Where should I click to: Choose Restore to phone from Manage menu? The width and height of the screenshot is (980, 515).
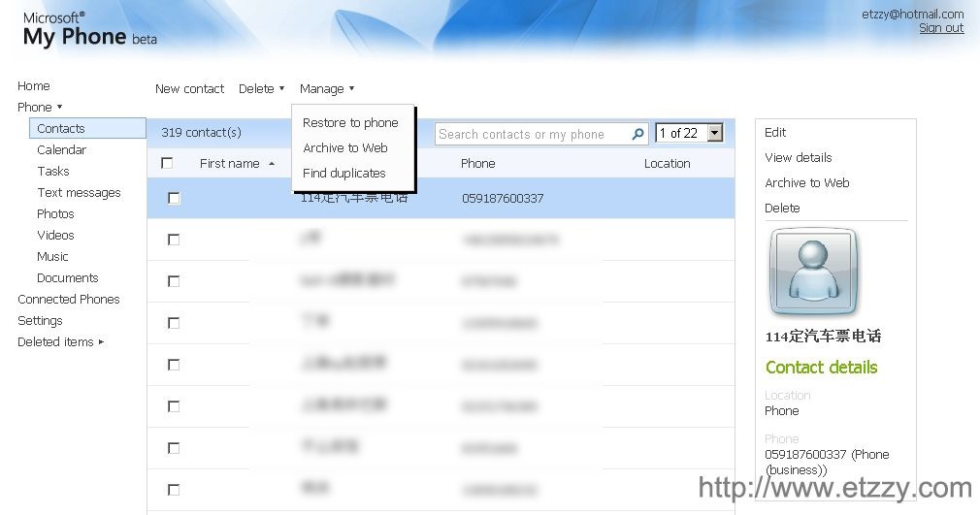(x=350, y=122)
